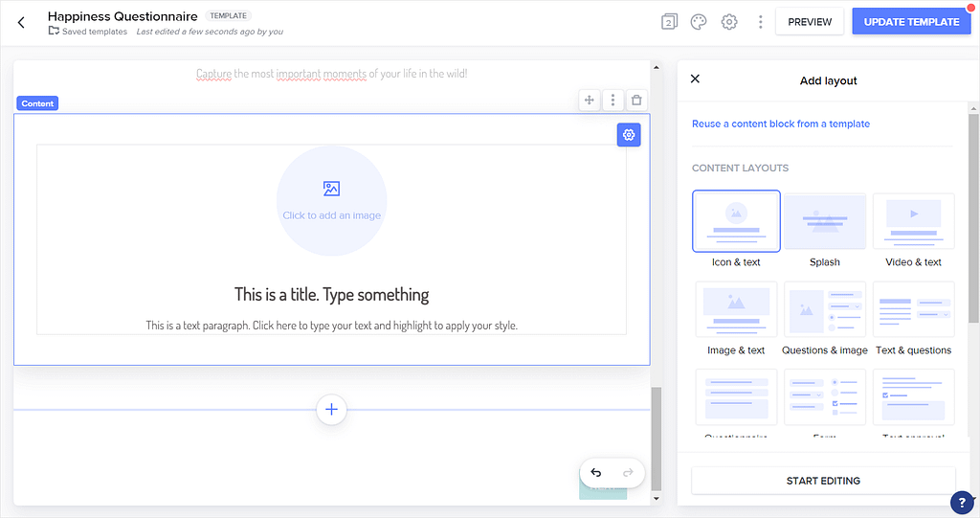Redo the last action
This screenshot has width=980, height=518.
[628, 472]
